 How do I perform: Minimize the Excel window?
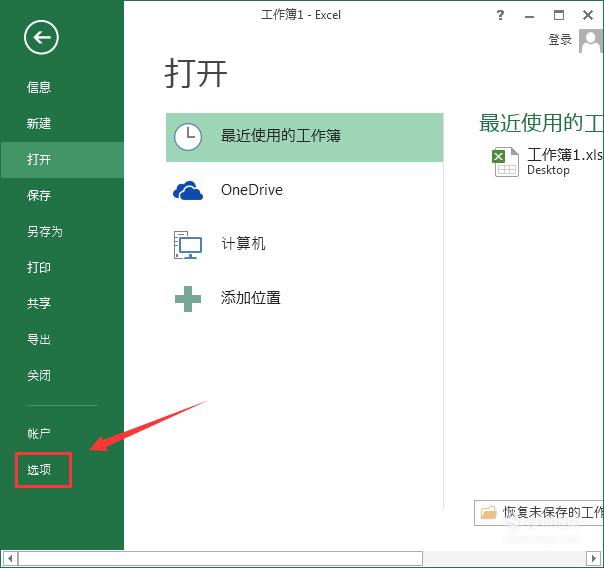[x=529, y=16]
